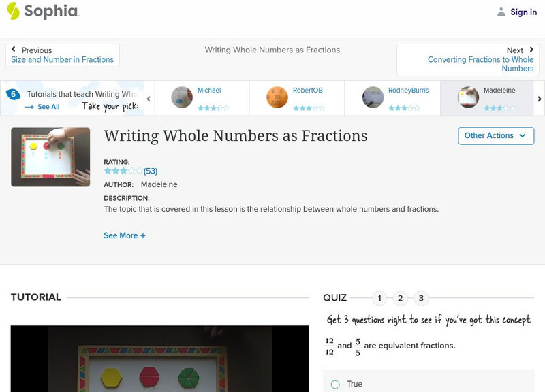
Task: Click the left carousel arrow
Action: coord(147,98)
